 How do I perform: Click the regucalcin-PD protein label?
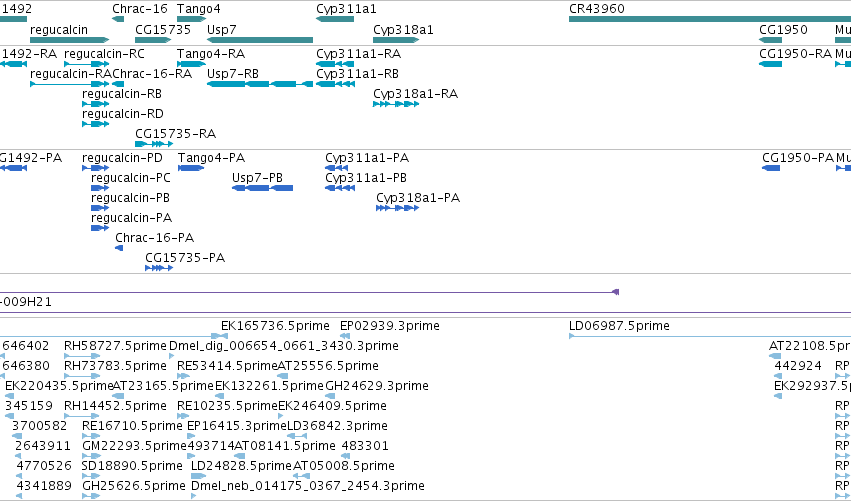pyautogui.click(x=122, y=158)
